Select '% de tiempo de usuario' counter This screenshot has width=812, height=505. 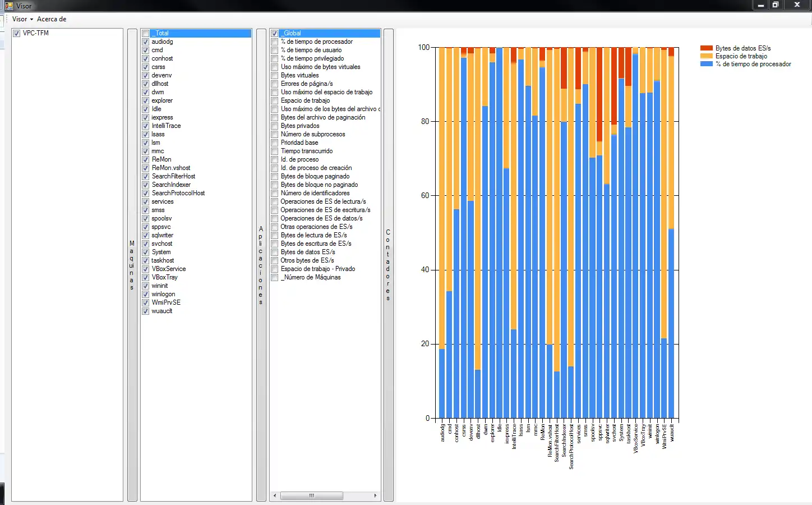coord(311,50)
